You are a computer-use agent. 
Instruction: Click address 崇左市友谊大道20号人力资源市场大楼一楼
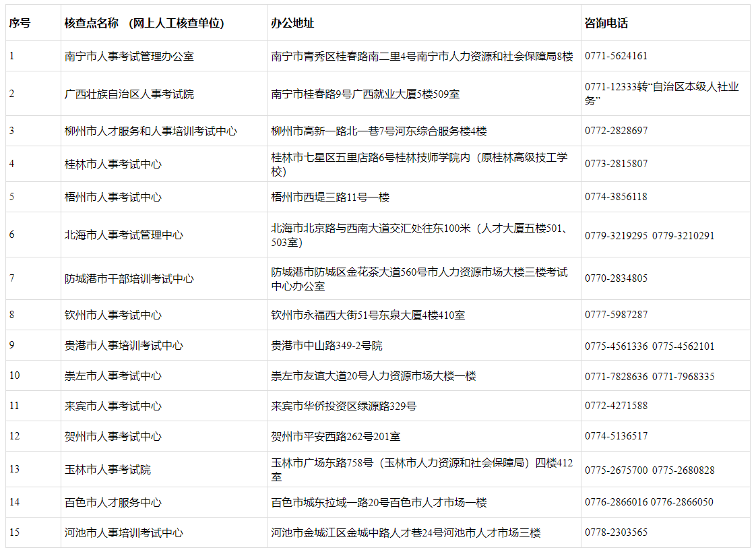[x=373, y=376]
